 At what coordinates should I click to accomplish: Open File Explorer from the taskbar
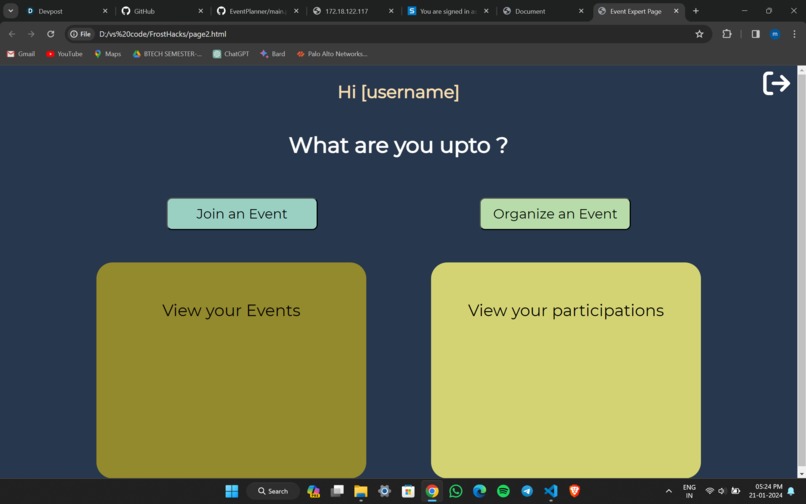click(x=361, y=491)
